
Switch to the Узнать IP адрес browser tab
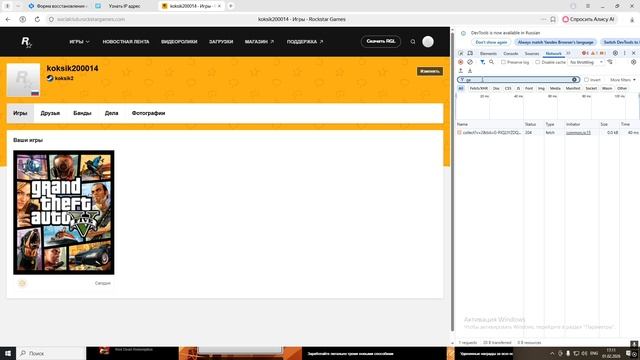[x=124, y=6]
